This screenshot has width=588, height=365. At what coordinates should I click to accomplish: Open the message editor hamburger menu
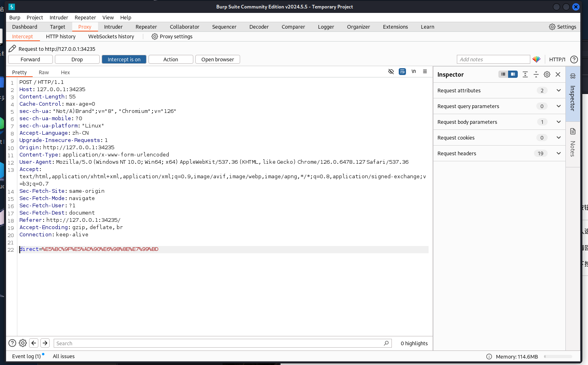425,71
